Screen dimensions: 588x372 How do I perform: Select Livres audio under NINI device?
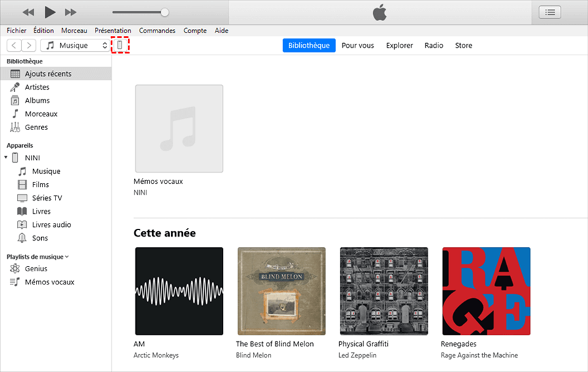(x=52, y=225)
